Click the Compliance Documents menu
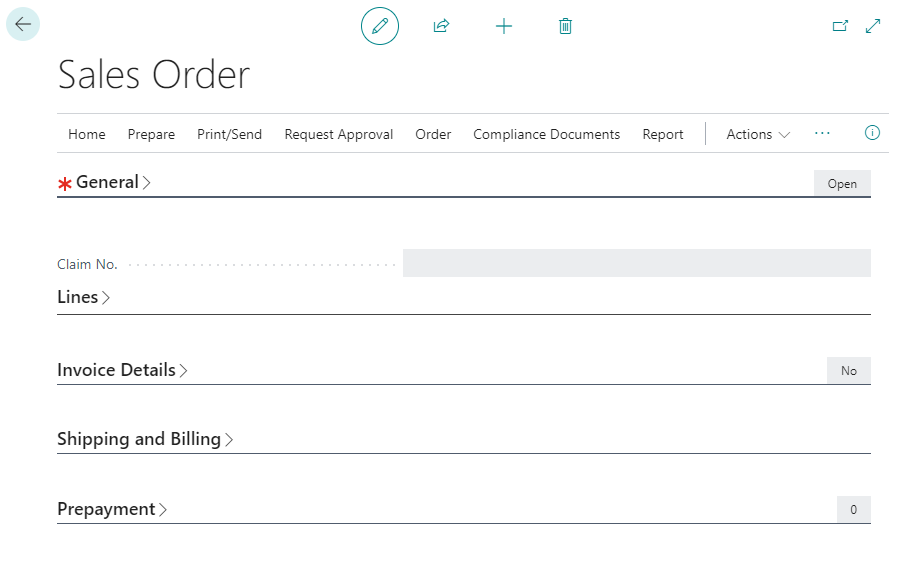Viewport: 899px width, 573px height. [546, 134]
